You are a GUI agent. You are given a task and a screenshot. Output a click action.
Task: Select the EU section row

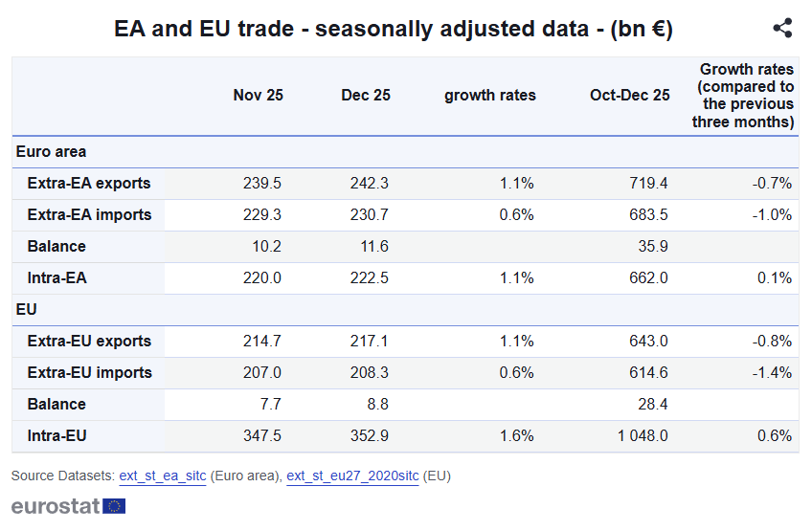click(27, 309)
